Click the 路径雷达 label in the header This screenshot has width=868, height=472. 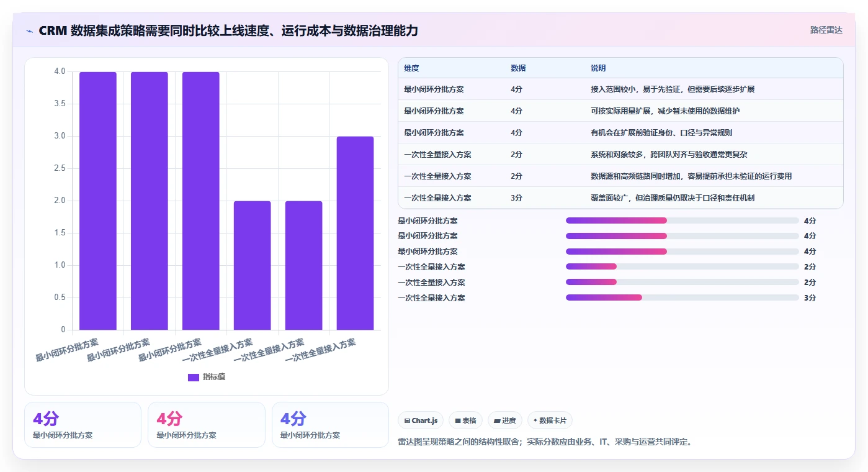point(826,30)
